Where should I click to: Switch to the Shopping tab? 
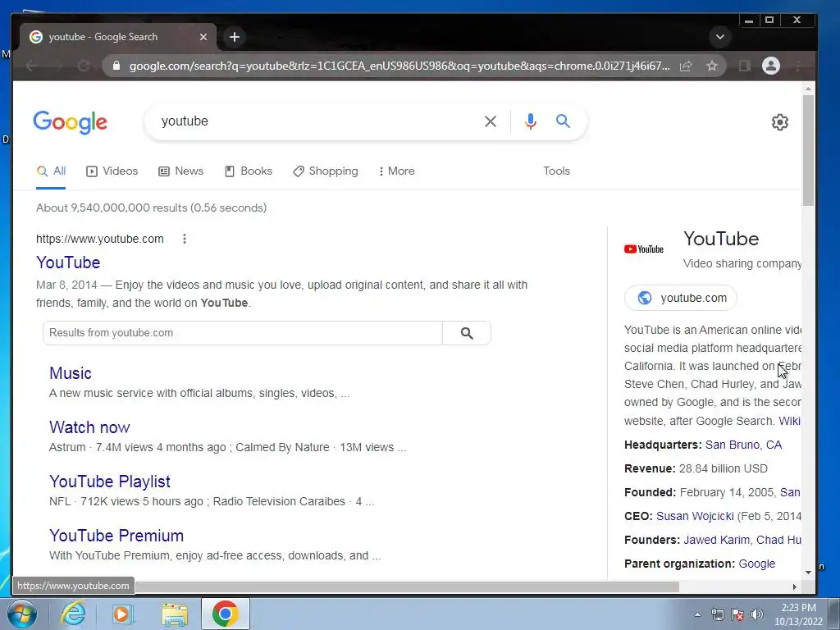(x=325, y=171)
